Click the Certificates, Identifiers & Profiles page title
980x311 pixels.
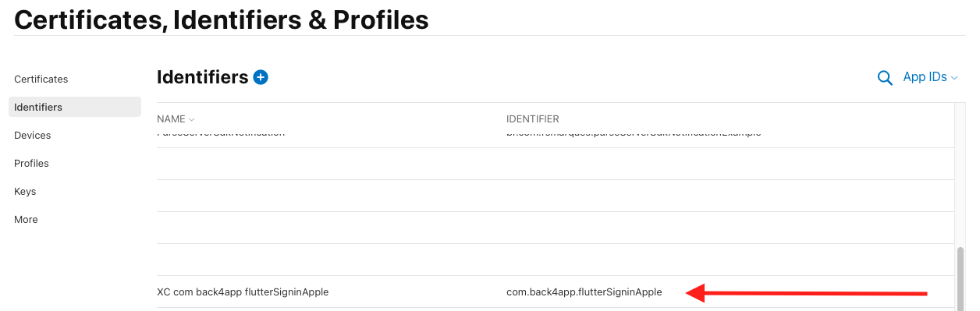pyautogui.click(x=222, y=19)
